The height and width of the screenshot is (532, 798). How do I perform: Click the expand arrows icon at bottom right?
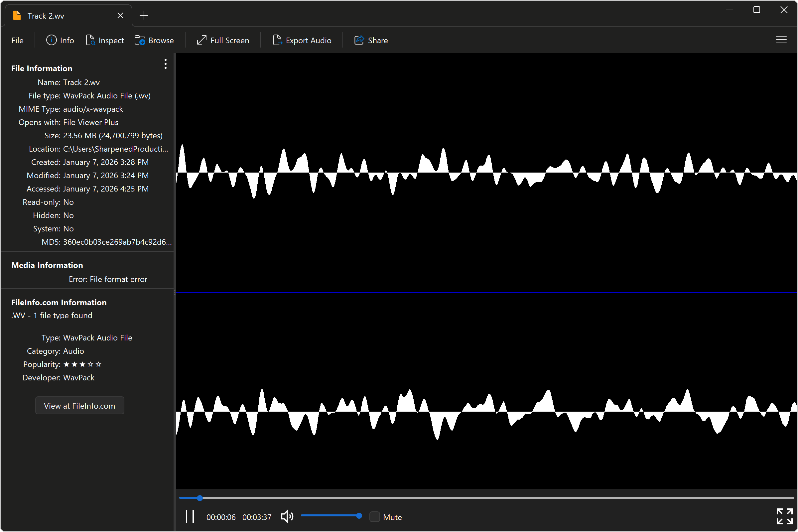[x=784, y=516]
